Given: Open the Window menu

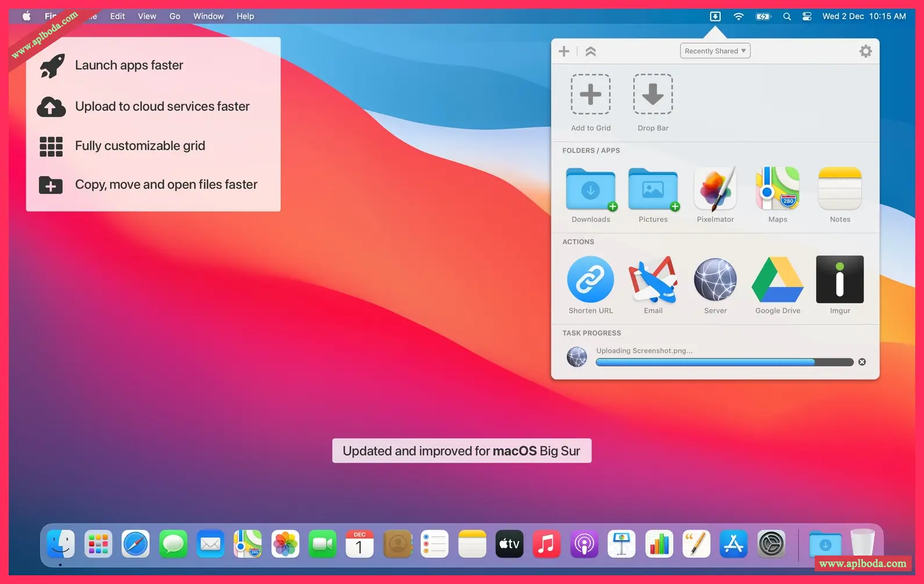Looking at the screenshot, I should [x=208, y=16].
